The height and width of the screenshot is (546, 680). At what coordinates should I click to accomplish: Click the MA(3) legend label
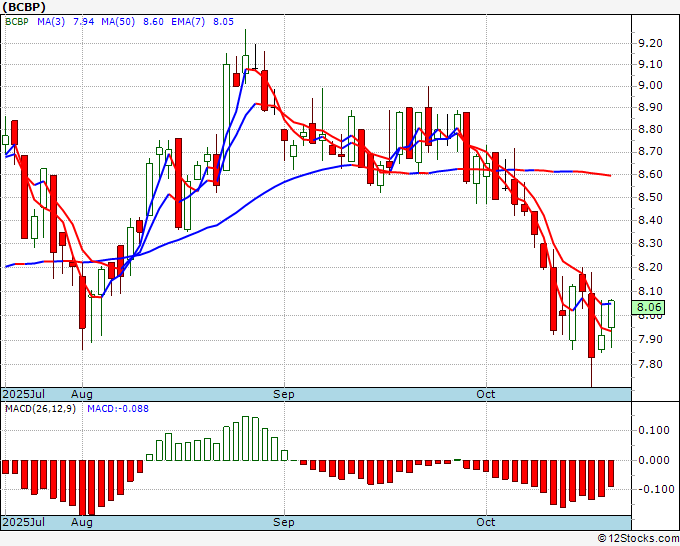[51, 22]
